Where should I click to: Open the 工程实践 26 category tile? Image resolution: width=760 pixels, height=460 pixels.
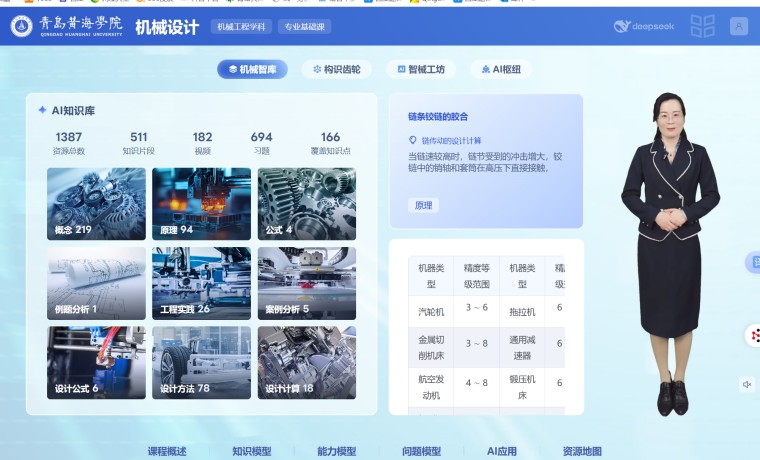tap(201, 282)
